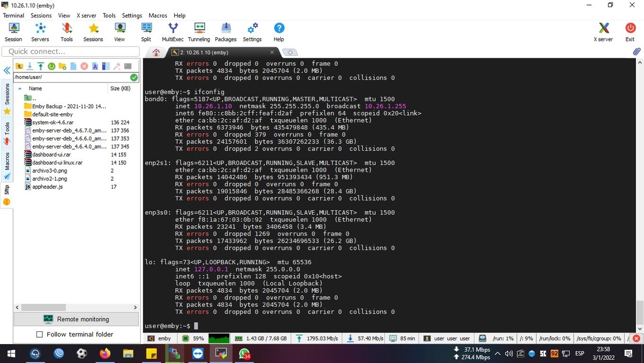This screenshot has width=644, height=363.
Task: Open Firefox from the taskbar
Action: (x=105, y=353)
